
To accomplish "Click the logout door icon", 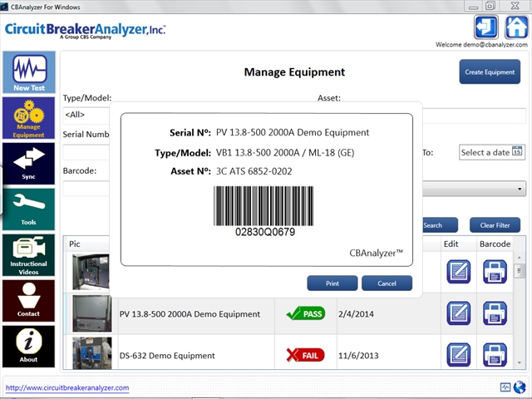I will tap(485, 27).
